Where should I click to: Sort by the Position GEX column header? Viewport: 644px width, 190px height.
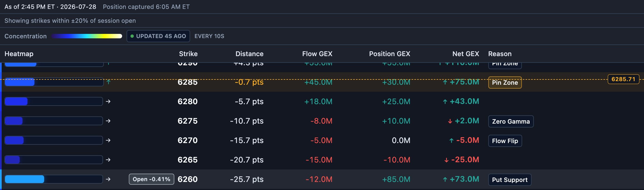pos(390,54)
